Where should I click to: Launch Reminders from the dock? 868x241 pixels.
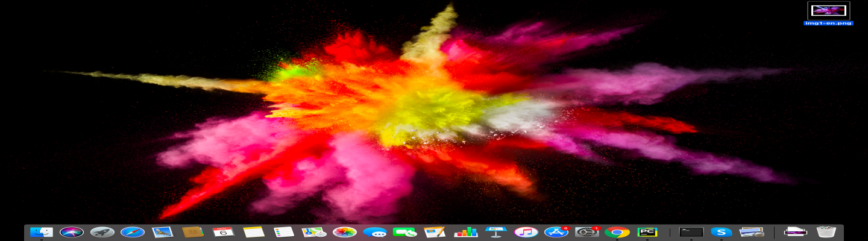point(284,232)
